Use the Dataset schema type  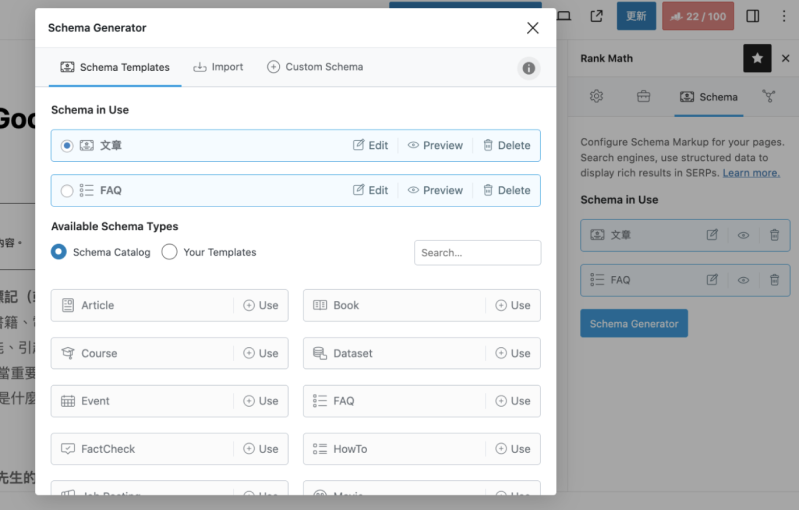click(513, 353)
